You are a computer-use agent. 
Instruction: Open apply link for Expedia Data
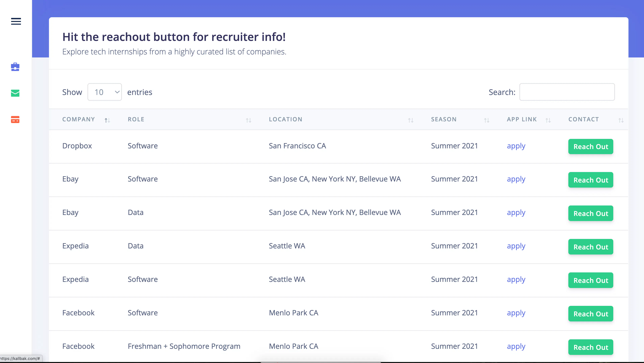click(x=516, y=246)
